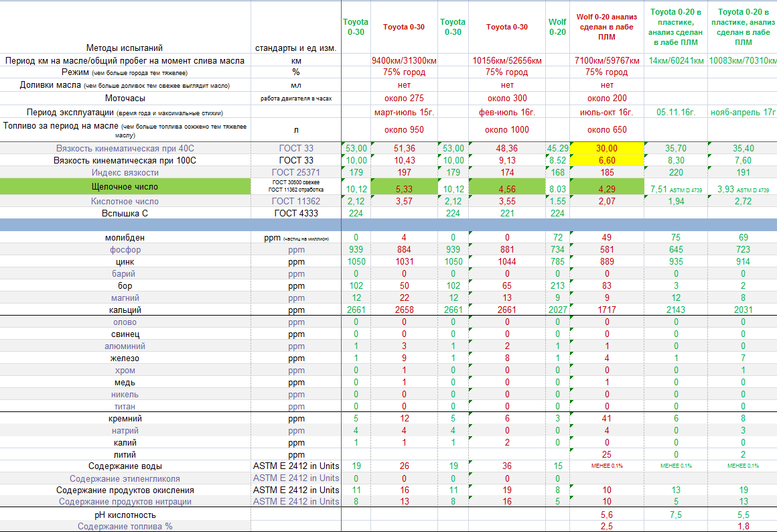Select the 'Wolf 0-20' green column header
Screen dimensions: 777x532
pos(557,27)
